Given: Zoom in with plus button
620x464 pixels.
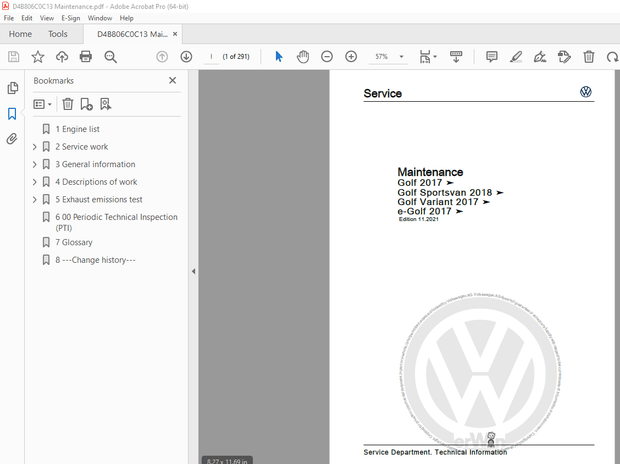Looking at the screenshot, I should [351, 57].
